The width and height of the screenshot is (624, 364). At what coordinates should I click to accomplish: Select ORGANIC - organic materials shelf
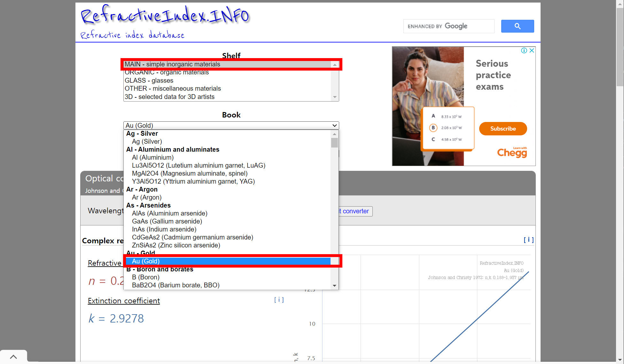click(x=167, y=72)
